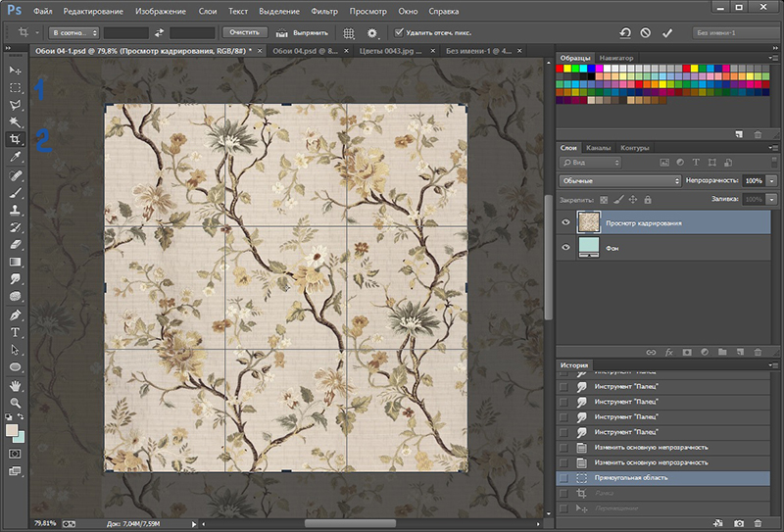Select the Lasso tool
Screen dimensions: 784x532
(x=15, y=105)
